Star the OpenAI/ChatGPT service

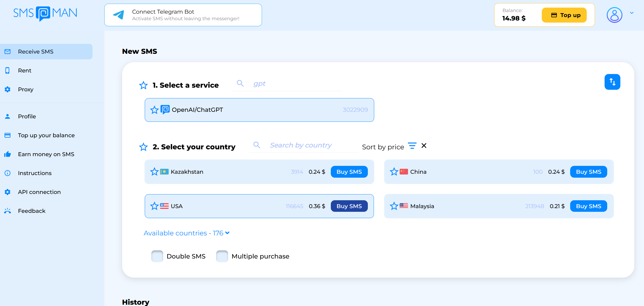click(x=154, y=110)
